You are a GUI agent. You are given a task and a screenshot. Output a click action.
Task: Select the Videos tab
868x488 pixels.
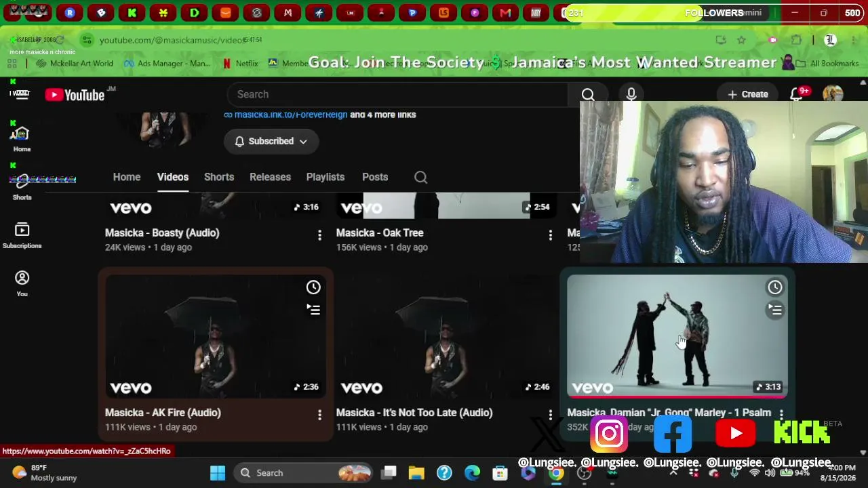[173, 177]
